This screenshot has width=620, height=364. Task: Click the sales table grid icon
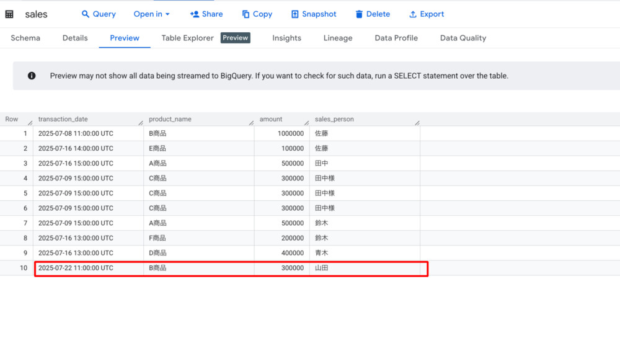pyautogui.click(x=9, y=14)
